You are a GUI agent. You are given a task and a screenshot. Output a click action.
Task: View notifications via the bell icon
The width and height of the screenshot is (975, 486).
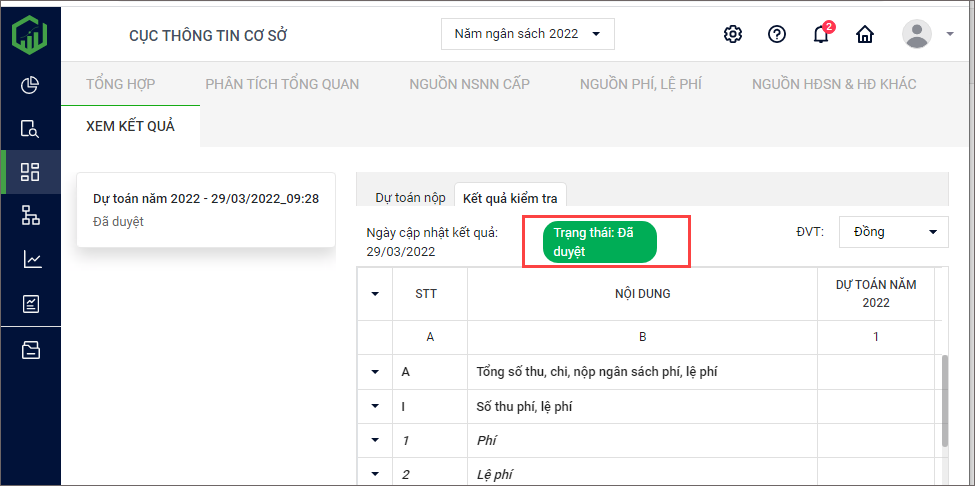tap(821, 35)
